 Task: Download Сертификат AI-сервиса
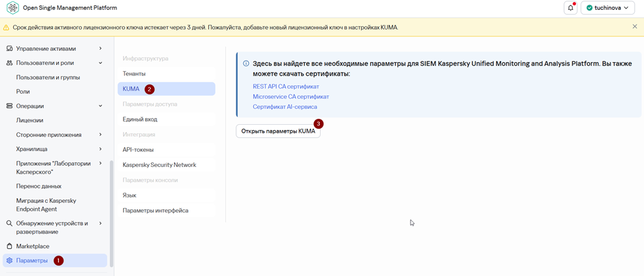(285, 106)
